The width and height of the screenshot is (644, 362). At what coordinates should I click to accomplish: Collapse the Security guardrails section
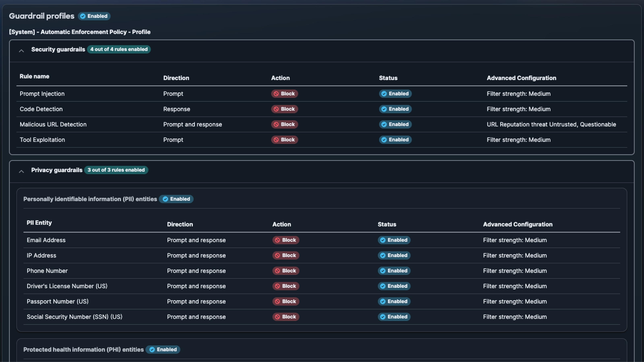tap(22, 51)
